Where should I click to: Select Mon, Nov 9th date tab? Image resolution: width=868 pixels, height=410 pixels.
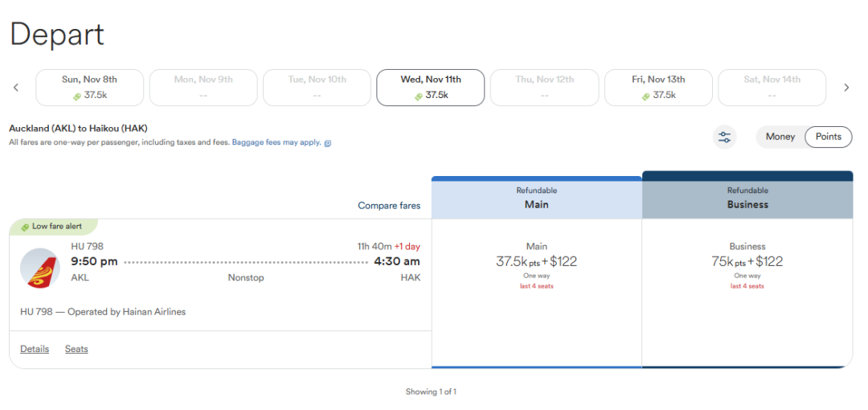click(203, 88)
